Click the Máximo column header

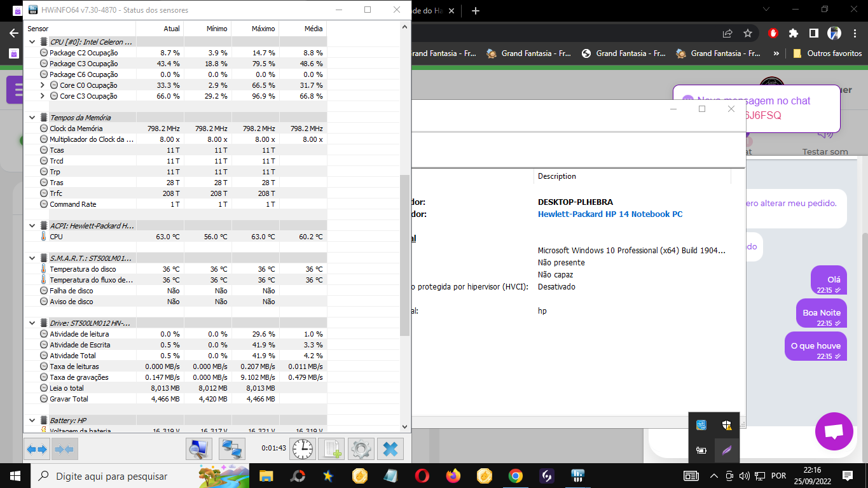[x=255, y=29]
